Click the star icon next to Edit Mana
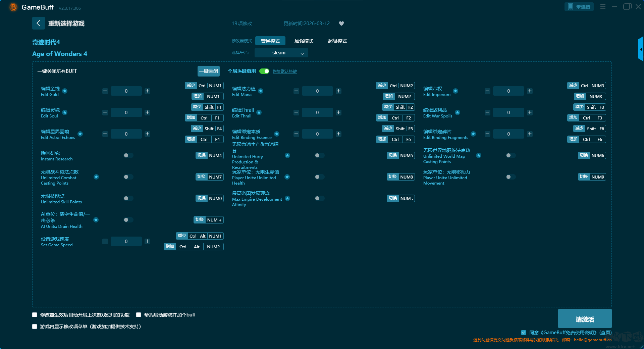Image resolution: width=644 pixels, height=349 pixels. 261,91
